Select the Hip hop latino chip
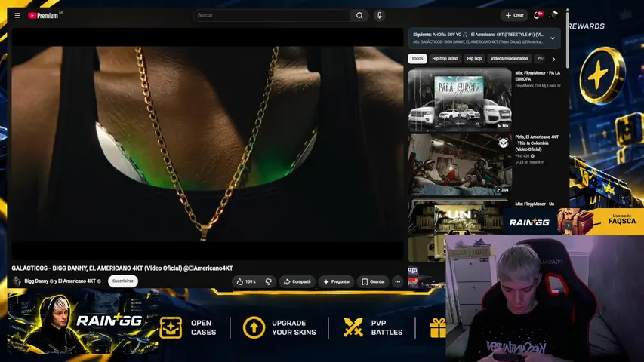 click(445, 59)
